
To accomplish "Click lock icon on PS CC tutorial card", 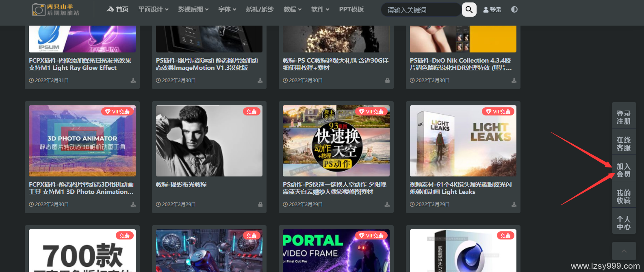I will 387,81.
